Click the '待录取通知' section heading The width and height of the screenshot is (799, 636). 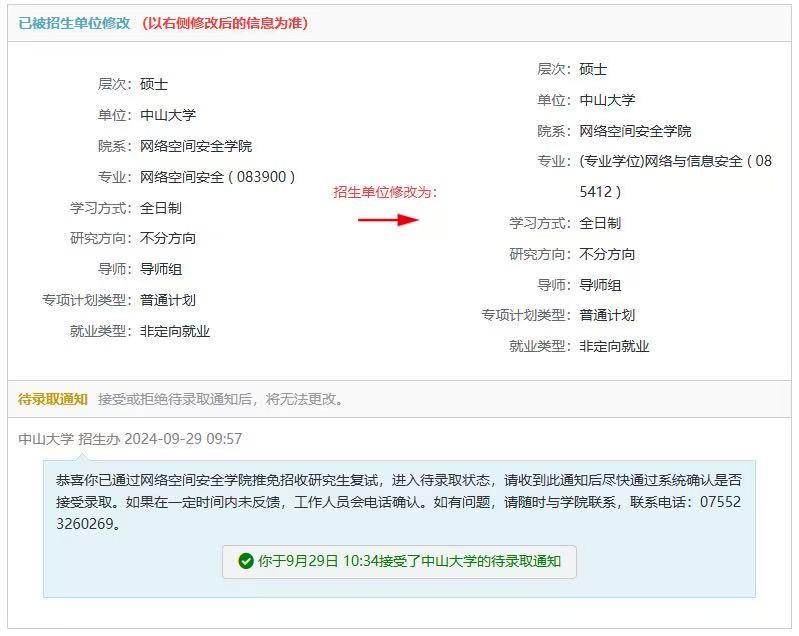(53, 399)
